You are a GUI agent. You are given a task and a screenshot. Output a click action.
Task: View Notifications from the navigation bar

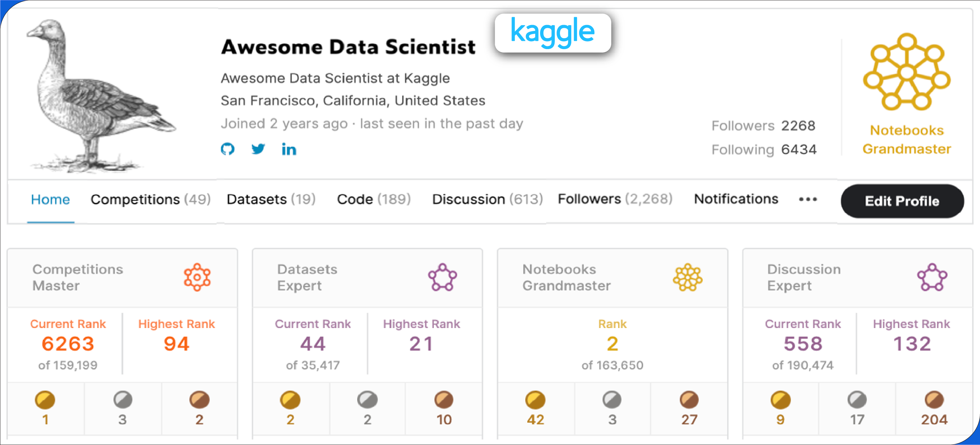click(735, 199)
